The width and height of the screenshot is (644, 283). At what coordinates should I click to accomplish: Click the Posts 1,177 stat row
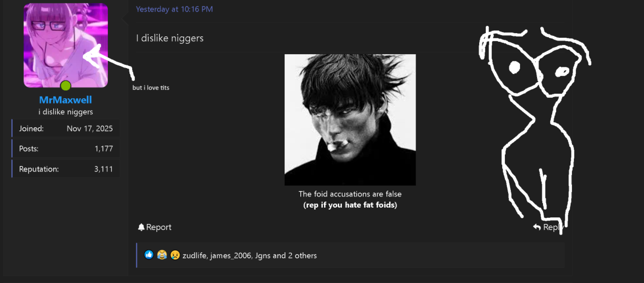pyautogui.click(x=66, y=149)
